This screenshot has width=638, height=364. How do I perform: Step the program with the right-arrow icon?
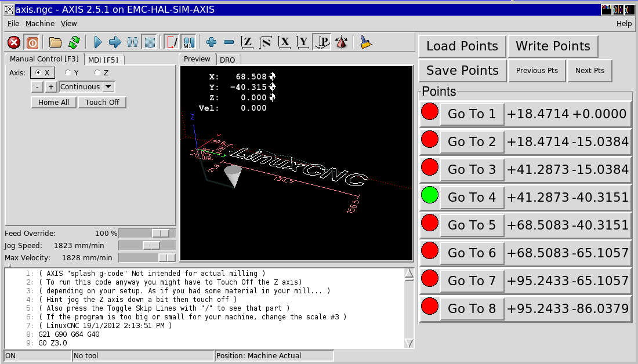115,42
